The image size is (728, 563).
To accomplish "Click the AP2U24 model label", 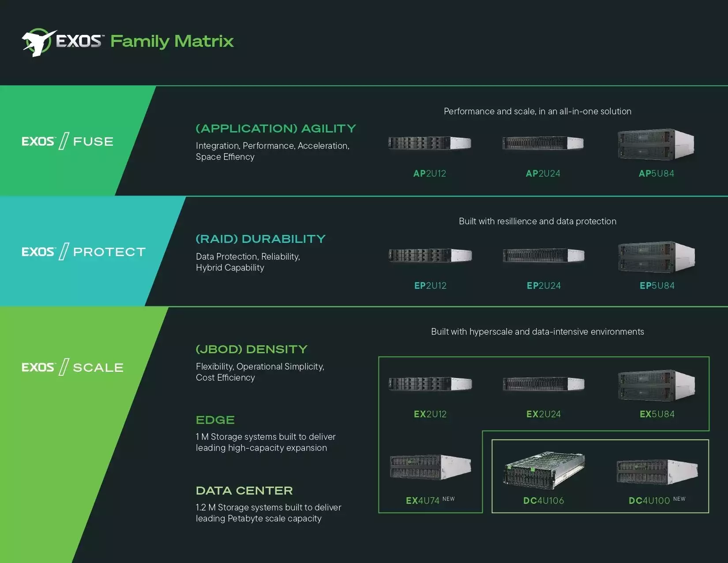I will [543, 174].
